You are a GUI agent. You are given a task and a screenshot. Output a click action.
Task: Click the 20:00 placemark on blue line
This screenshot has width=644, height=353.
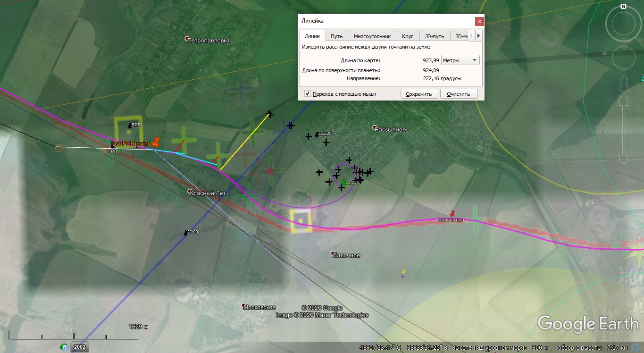(x=185, y=233)
